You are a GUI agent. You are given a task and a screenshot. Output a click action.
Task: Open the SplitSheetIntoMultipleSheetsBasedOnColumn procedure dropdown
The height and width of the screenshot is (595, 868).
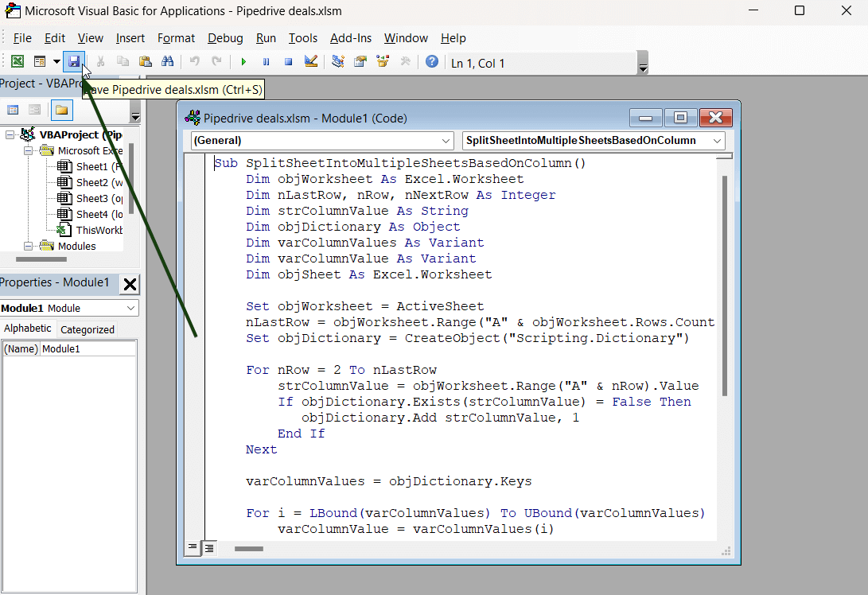[594, 141]
